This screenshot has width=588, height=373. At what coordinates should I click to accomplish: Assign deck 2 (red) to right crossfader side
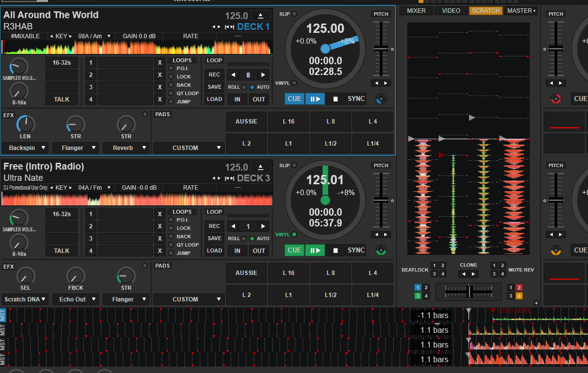click(519, 288)
